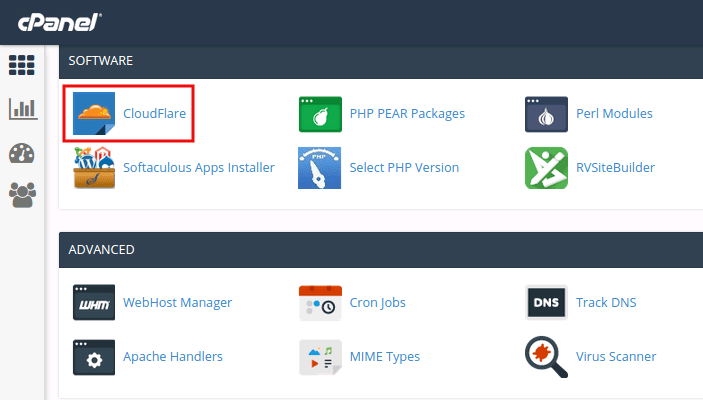This screenshot has height=400, width=703.
Task: Click the Virus Scanner link
Action: click(x=616, y=357)
